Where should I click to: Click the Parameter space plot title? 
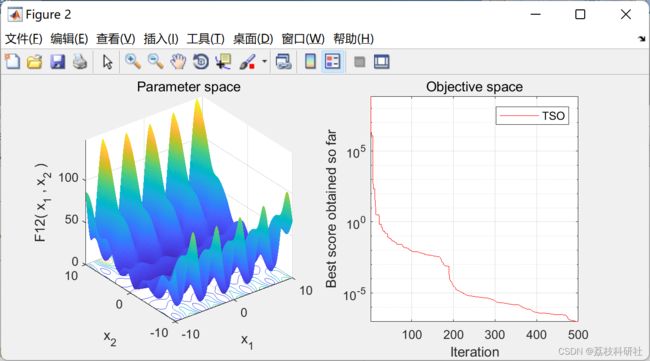pyautogui.click(x=189, y=87)
